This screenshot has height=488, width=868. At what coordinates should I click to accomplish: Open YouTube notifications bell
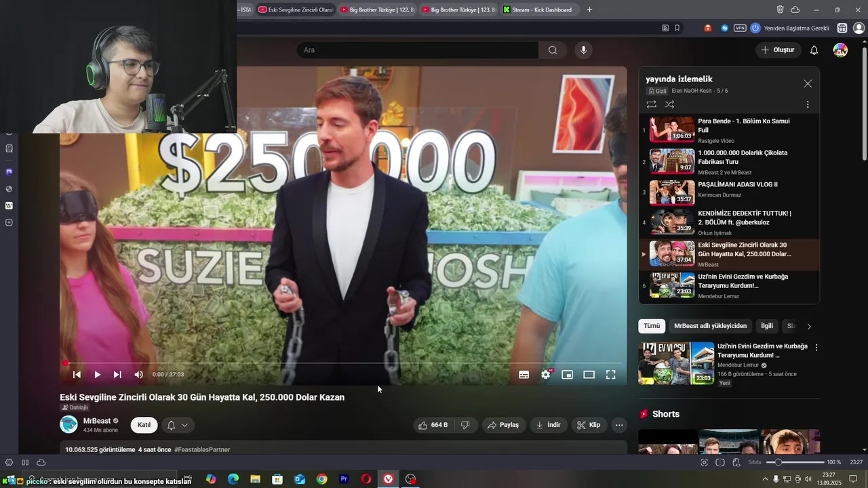coord(814,50)
